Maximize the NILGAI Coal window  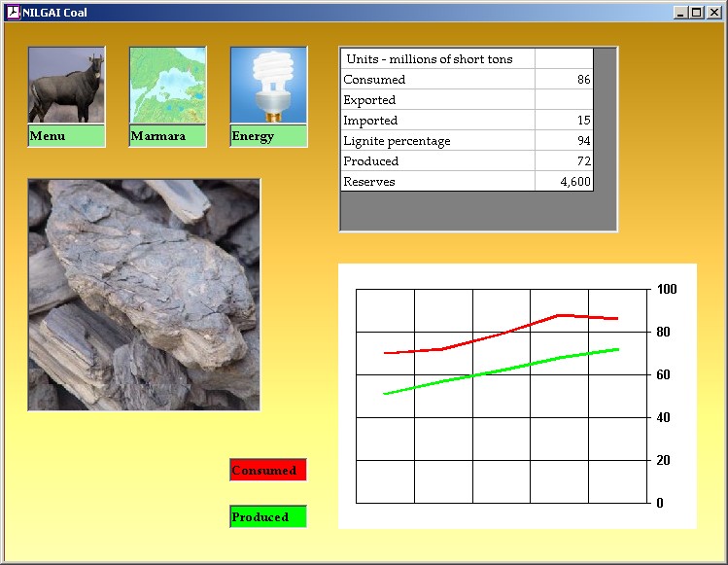pos(696,13)
